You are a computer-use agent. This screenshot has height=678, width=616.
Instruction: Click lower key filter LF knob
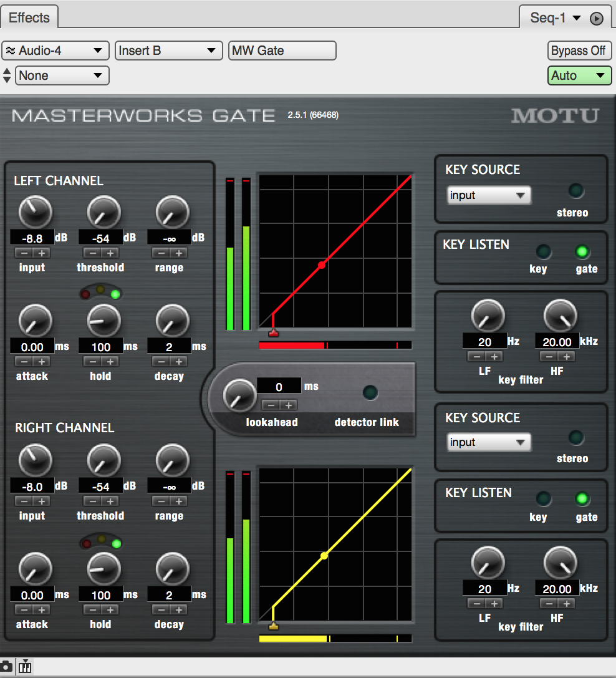(488, 563)
